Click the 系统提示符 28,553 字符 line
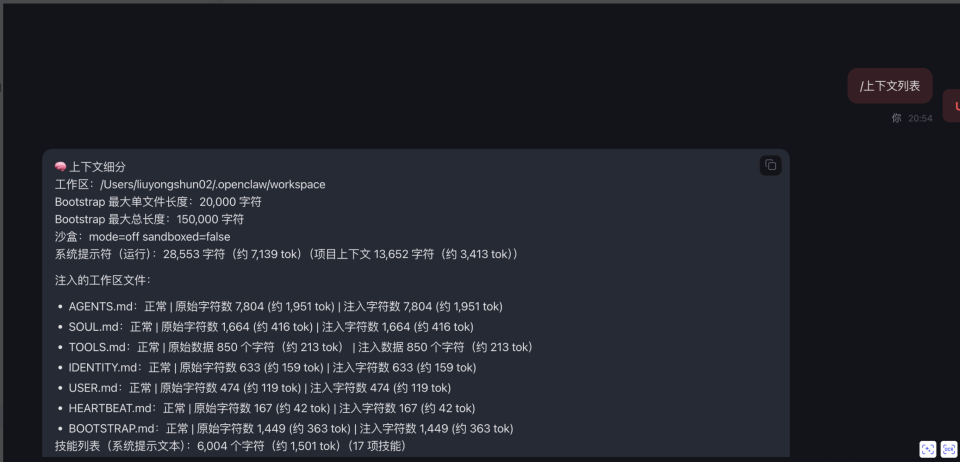This screenshot has width=960, height=462. click(x=288, y=254)
